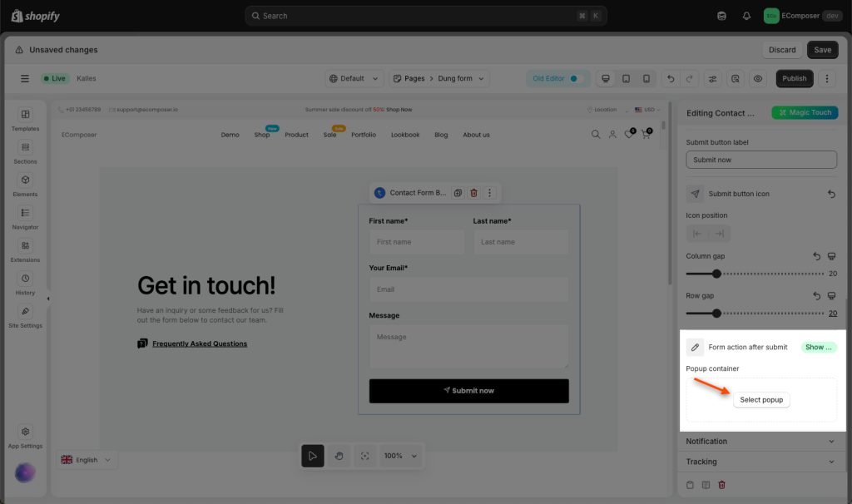Click the preview eye icon

coord(757,79)
